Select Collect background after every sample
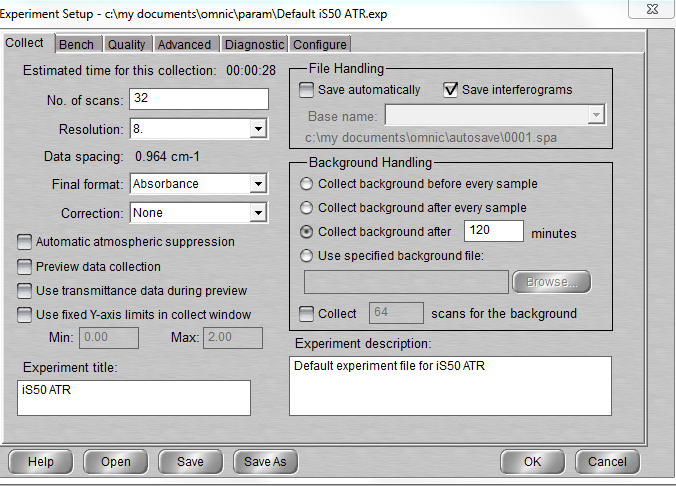 coord(306,208)
